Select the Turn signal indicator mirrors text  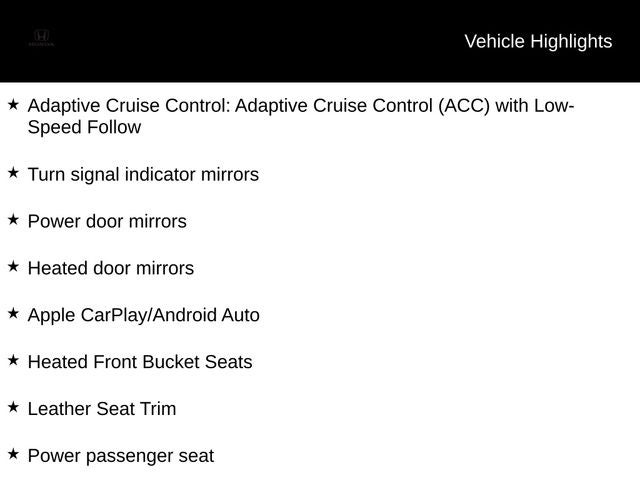(x=143, y=175)
